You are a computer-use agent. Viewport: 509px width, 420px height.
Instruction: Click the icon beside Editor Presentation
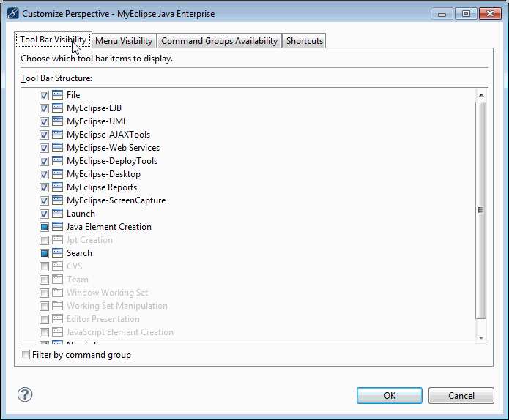(x=57, y=319)
